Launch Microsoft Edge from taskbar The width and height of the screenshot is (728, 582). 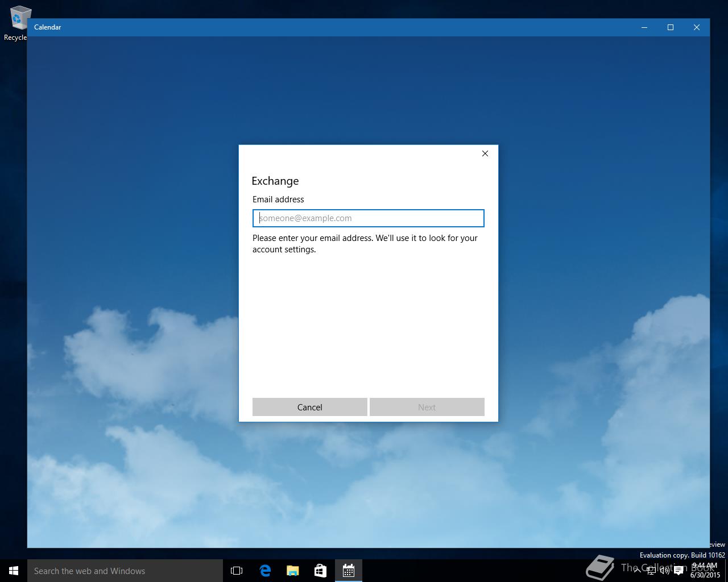264,571
